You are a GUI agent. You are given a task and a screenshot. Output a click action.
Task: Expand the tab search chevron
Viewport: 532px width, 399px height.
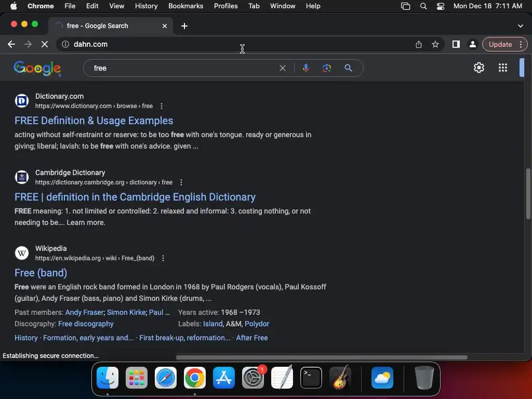coord(520,26)
